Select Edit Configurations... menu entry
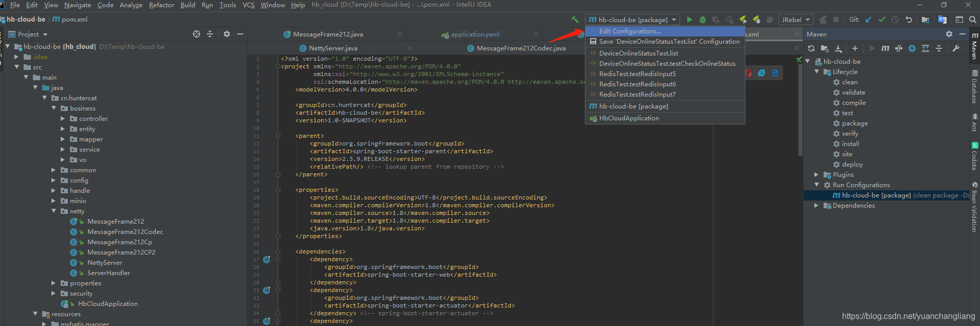Image resolution: width=980 pixels, height=326 pixels. click(x=665, y=31)
